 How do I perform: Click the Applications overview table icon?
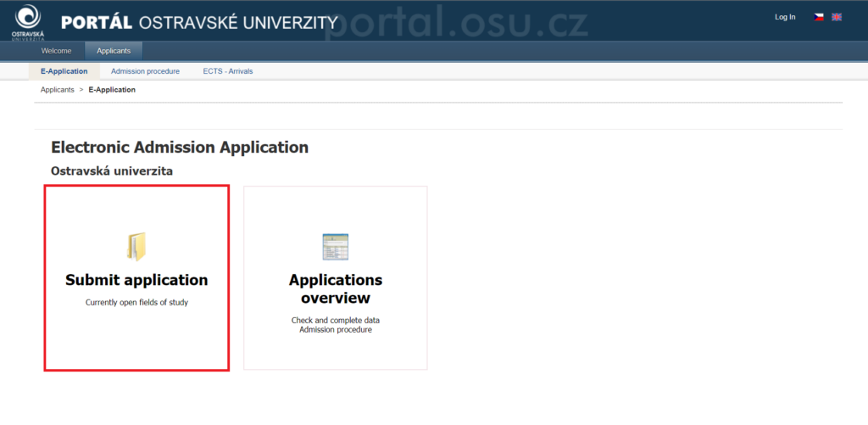336,247
